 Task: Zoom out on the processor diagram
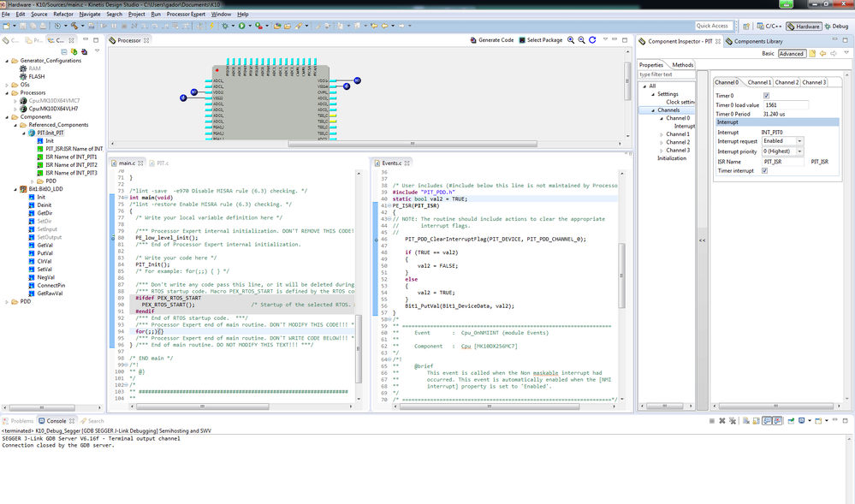tap(582, 40)
